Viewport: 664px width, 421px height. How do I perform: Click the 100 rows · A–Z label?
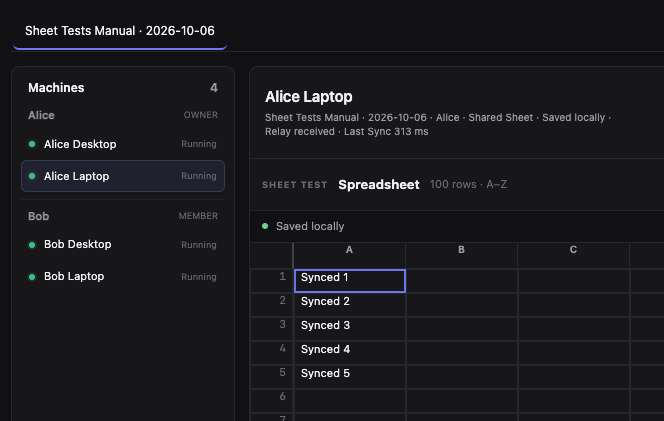tap(468, 184)
